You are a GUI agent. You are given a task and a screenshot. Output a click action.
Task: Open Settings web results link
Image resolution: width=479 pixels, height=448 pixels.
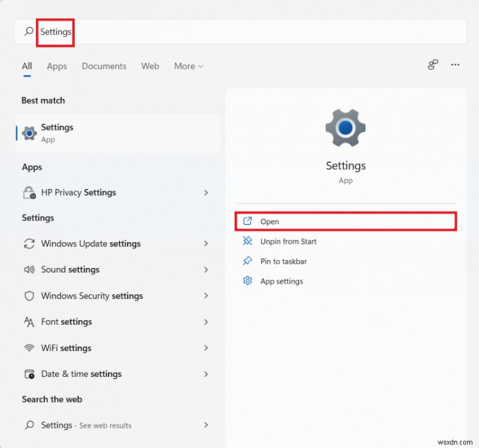tap(87, 425)
